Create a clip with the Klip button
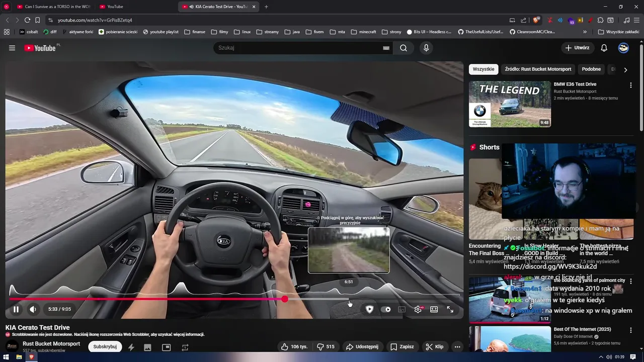The image size is (644, 362). [434, 346]
